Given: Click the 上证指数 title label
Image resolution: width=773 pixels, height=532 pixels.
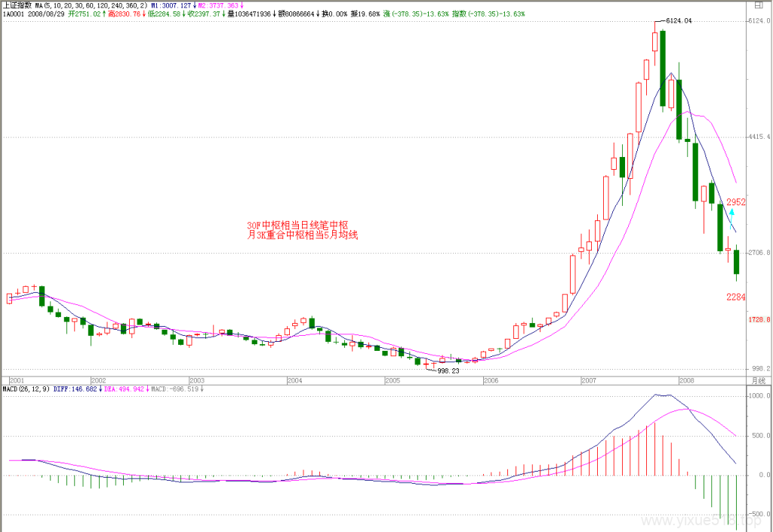Looking at the screenshot, I should point(17,5).
